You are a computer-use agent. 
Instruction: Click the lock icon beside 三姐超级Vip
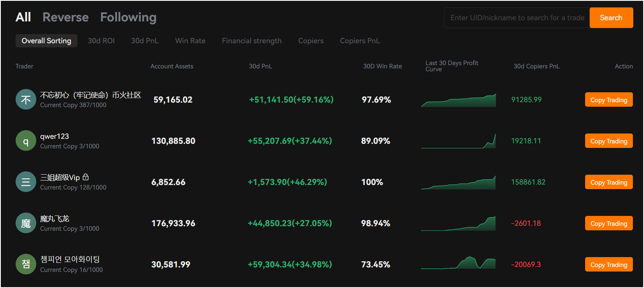point(86,177)
